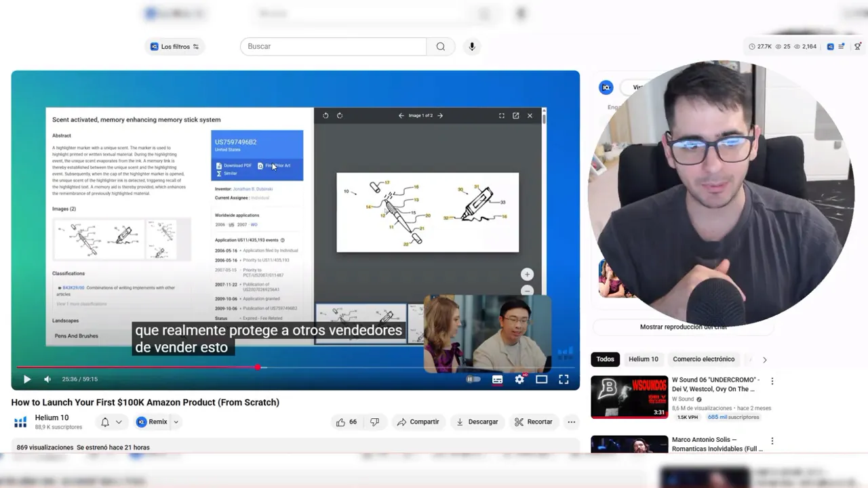Rotate patent image clockwise
This screenshot has height=488, width=868.
(x=340, y=116)
